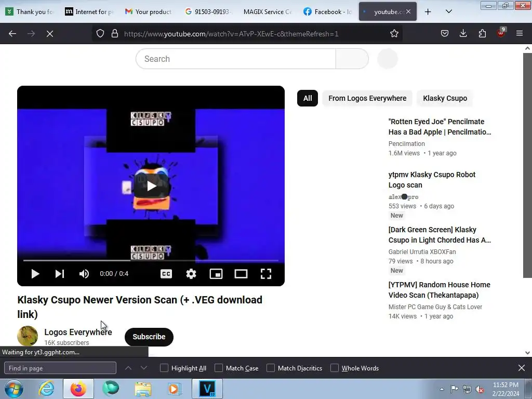
Task: Click the address bar URL
Action: 231,34
